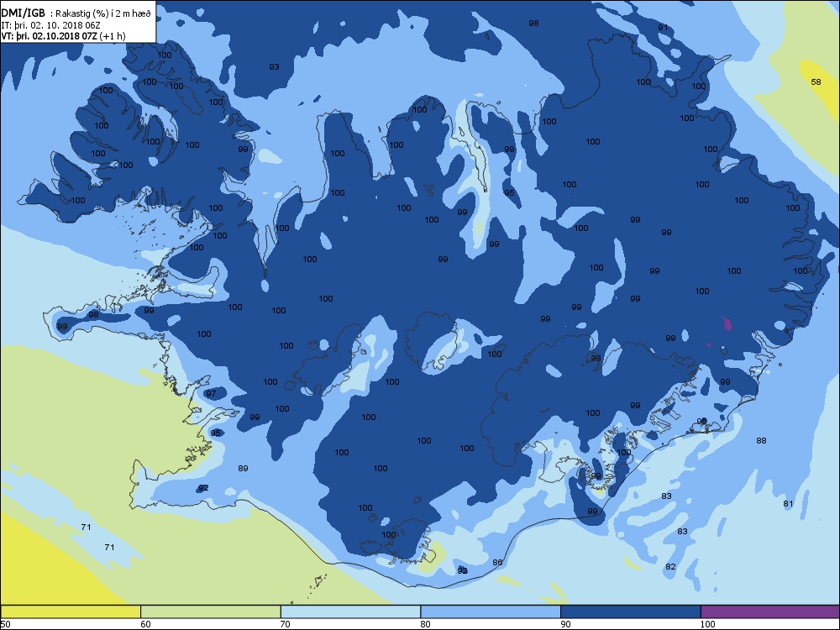Click the medium blue 80–90 legend segment
The height and width of the screenshot is (630, 840).
point(491,612)
